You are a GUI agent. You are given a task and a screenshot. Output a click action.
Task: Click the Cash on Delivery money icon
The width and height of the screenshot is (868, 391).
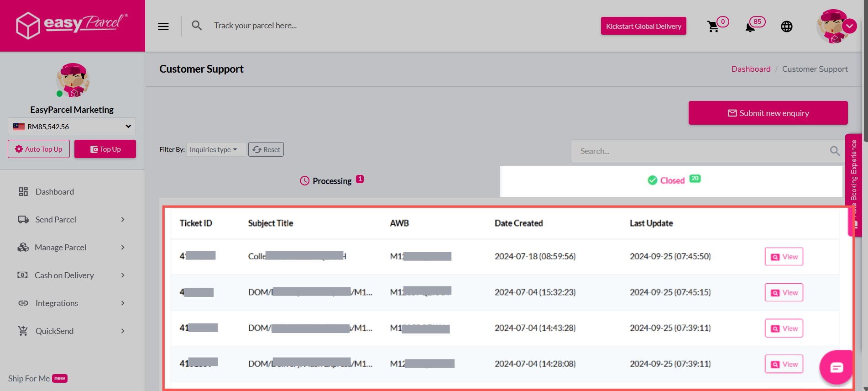coord(22,275)
